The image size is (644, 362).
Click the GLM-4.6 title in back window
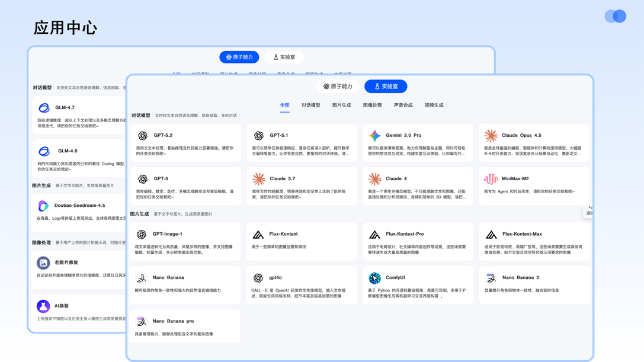coord(68,151)
